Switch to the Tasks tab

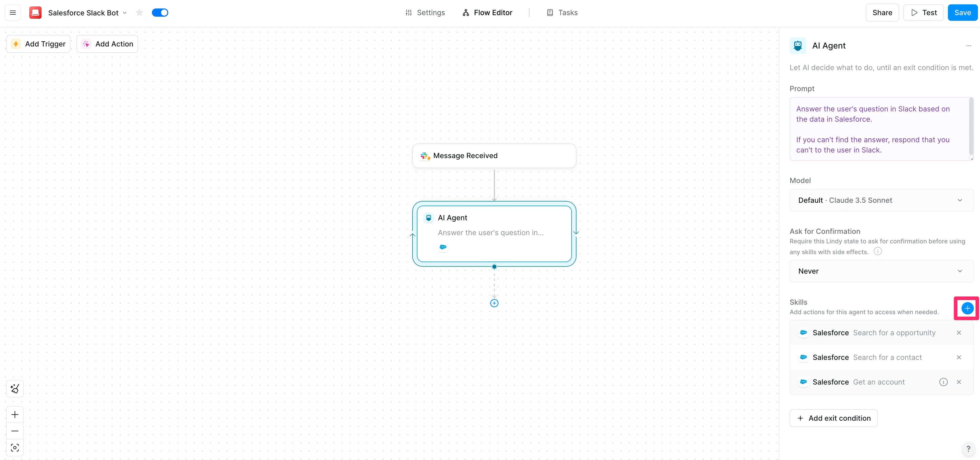562,13
